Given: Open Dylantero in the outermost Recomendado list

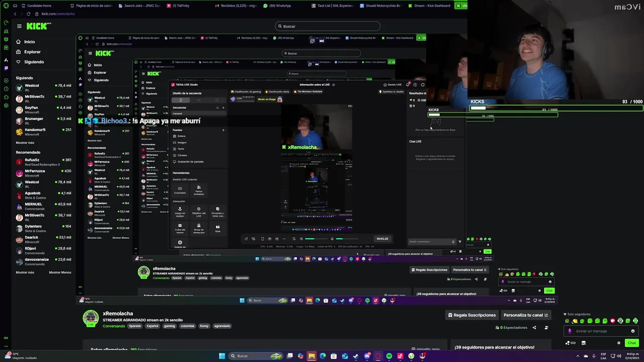Looking at the screenshot, I should (x=43, y=228).
